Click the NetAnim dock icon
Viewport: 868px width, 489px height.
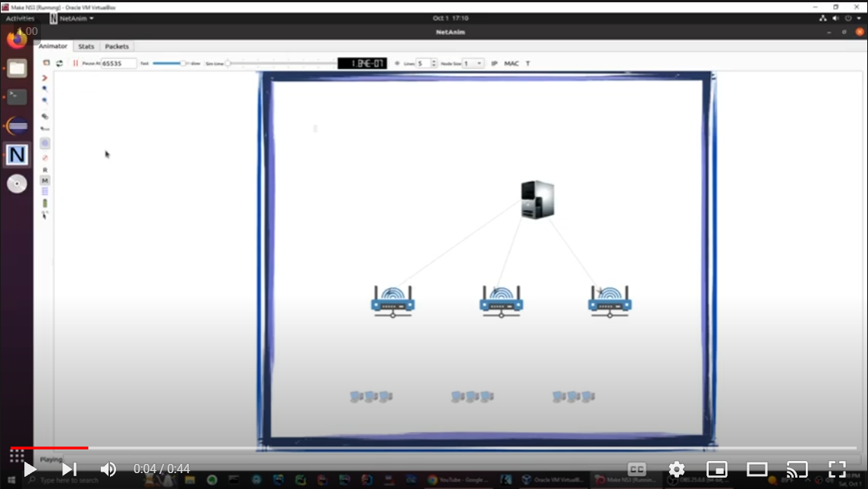(17, 155)
